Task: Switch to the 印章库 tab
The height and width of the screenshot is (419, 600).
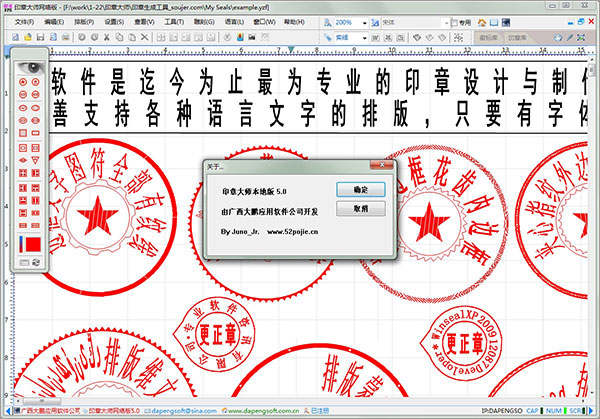Action: pos(517,37)
